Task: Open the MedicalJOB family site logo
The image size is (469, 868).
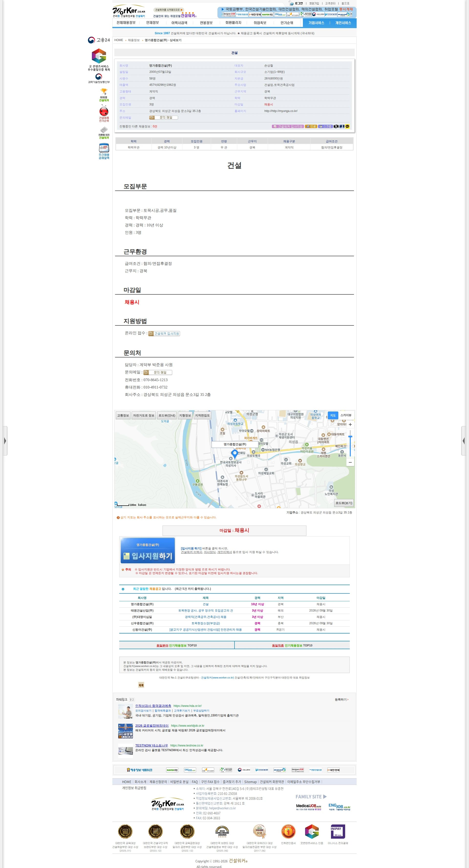Action: pyautogui.click(x=309, y=807)
